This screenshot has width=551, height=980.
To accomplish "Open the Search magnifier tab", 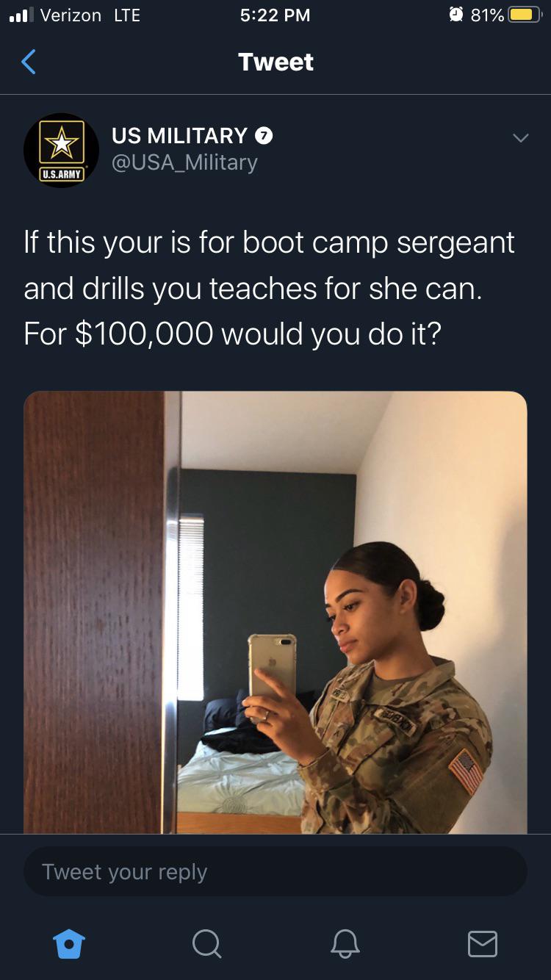I will click(206, 943).
